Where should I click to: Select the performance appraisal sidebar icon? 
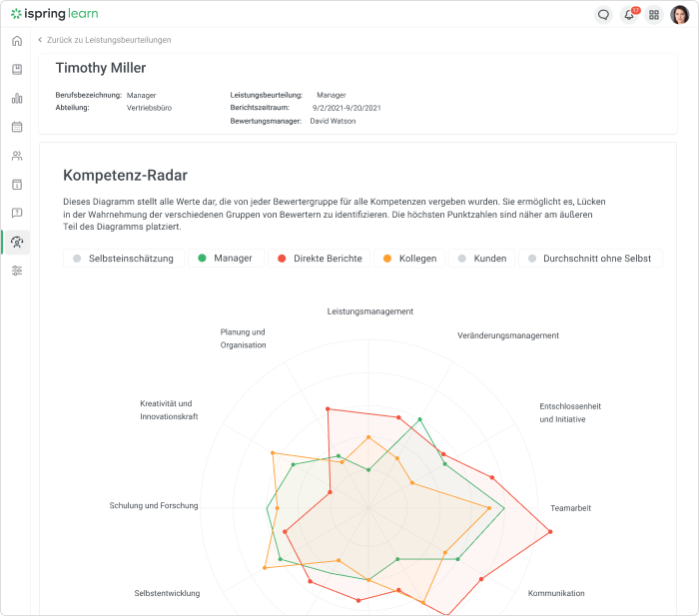point(17,242)
